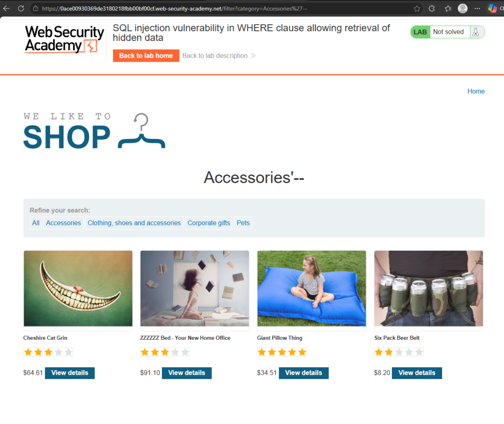
Task: Click the lab flask status icon
Action: pyautogui.click(x=476, y=32)
